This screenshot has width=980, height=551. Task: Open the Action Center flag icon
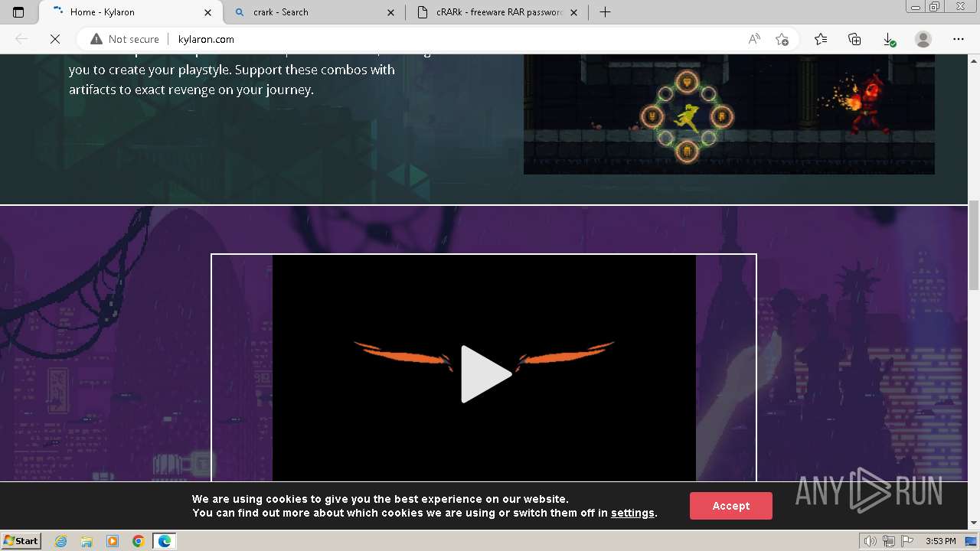(907, 541)
